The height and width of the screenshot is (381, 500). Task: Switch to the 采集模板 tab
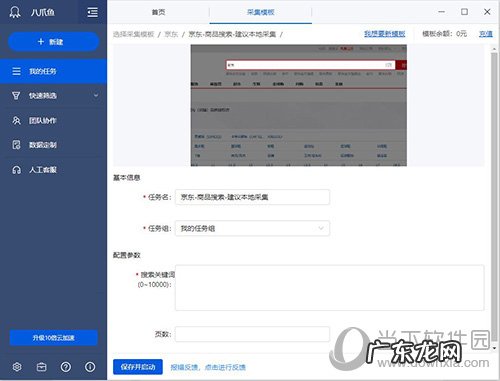tap(260, 12)
